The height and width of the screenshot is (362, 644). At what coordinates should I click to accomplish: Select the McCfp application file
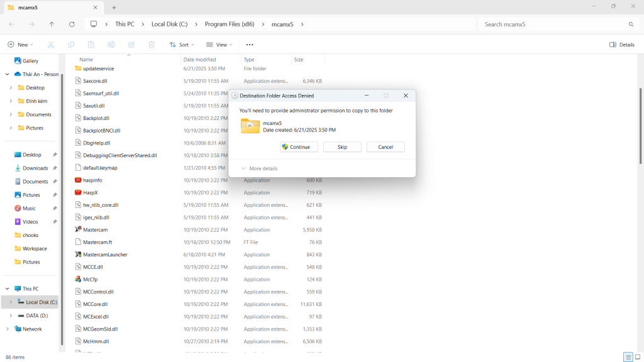coord(86,280)
